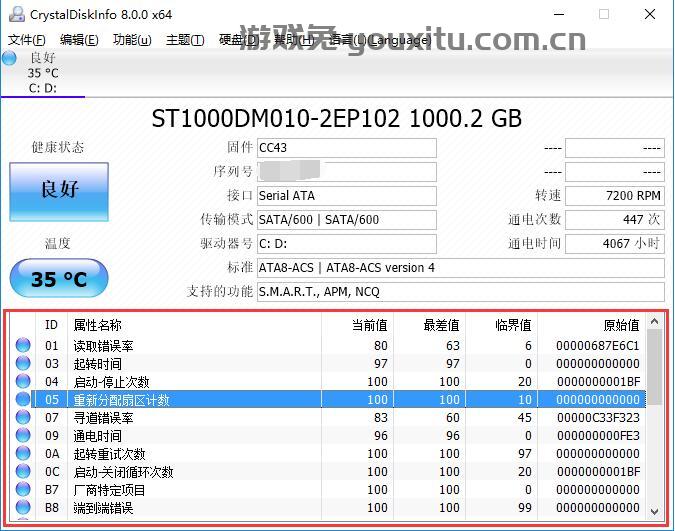Select the 通电时间 row in attribute list

[x=329, y=436]
